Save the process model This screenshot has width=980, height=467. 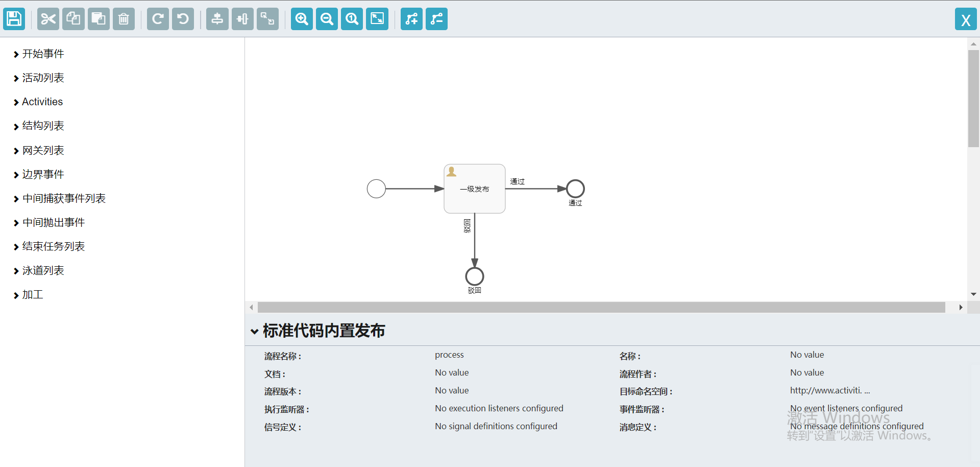click(14, 19)
